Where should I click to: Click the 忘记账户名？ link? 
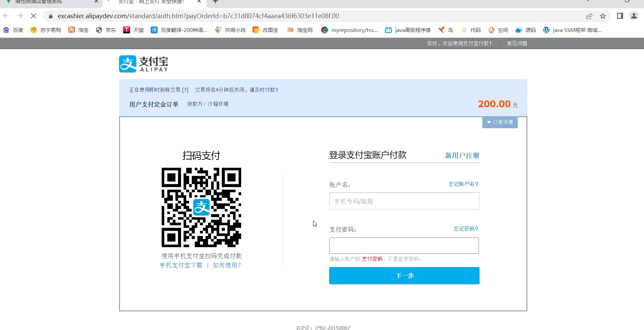[463, 184]
